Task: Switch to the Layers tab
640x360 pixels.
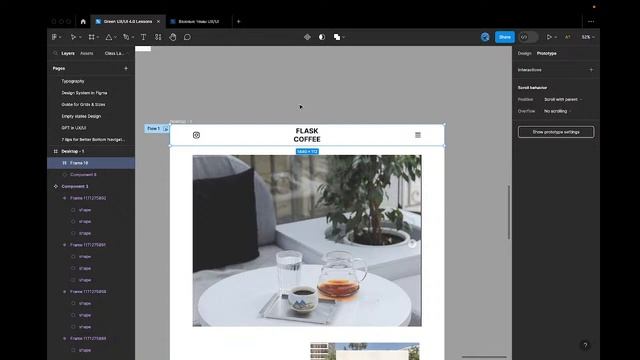Action: point(68,53)
